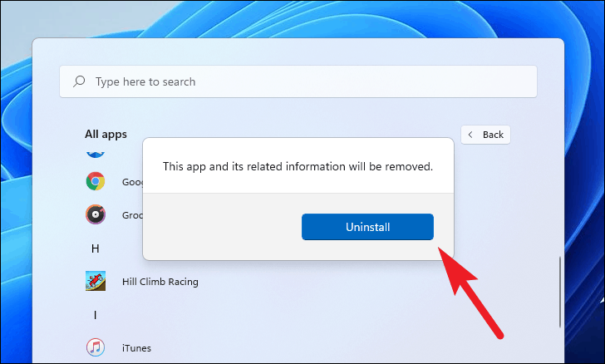This screenshot has height=364, width=605.
Task: Click the left chevron in Back button
Action: coord(471,135)
